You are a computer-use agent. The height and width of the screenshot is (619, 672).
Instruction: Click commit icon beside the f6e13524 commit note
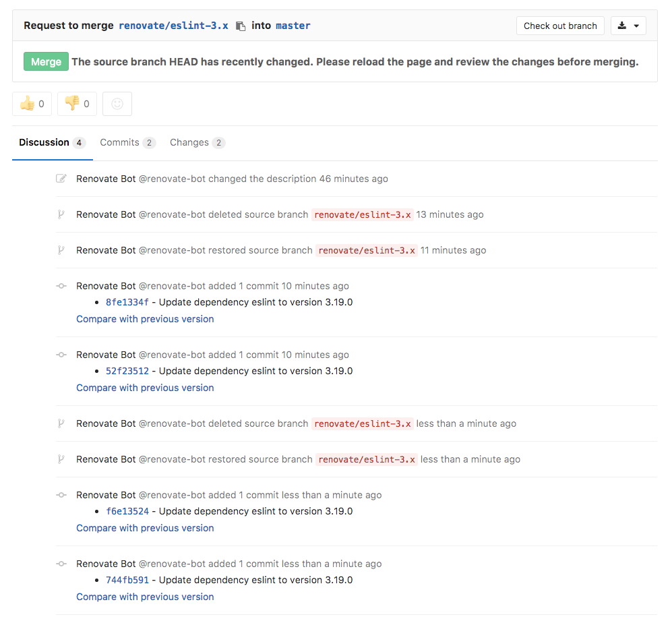point(61,495)
